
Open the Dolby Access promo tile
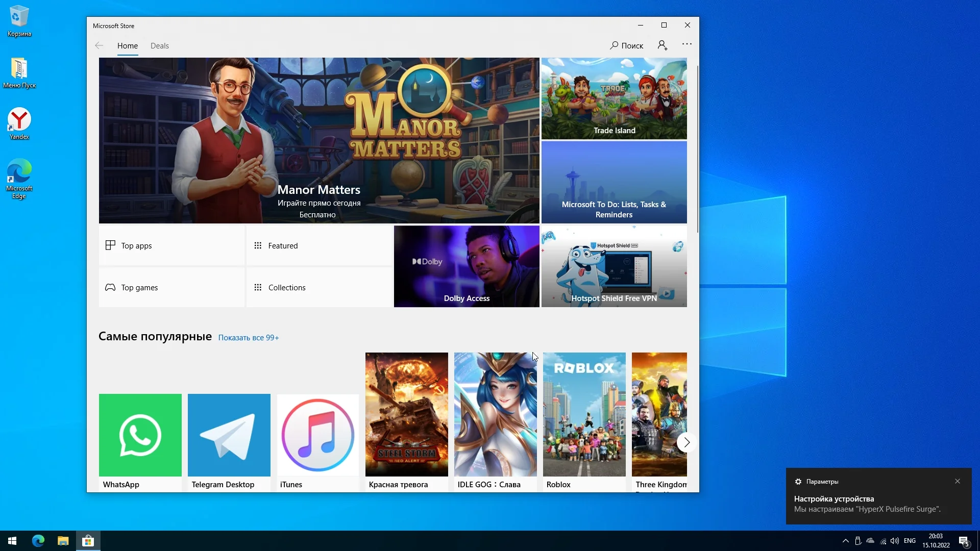[x=467, y=266]
